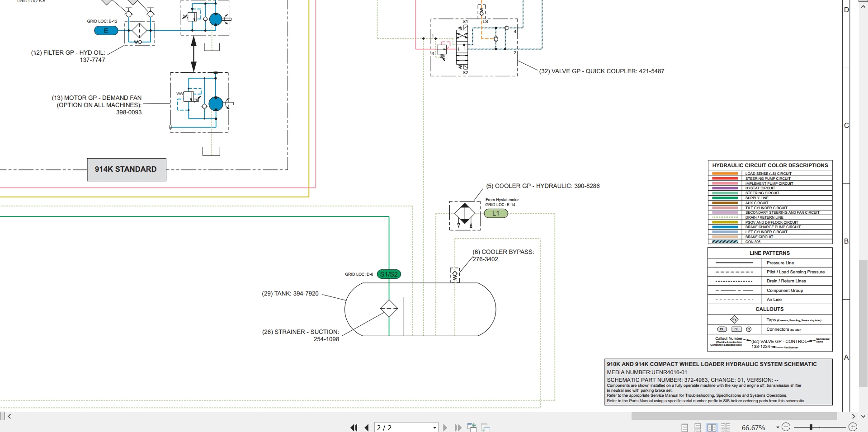Click the scroll right arrow
The height and width of the screenshot is (432, 868).
point(854,416)
